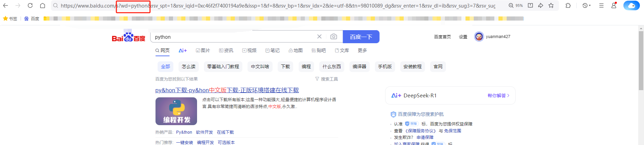Switch to the 文库 tab

point(342,50)
